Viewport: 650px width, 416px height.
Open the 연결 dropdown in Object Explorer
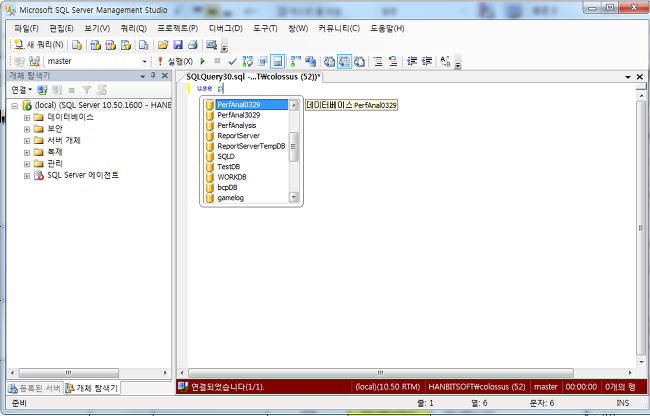[x=22, y=89]
